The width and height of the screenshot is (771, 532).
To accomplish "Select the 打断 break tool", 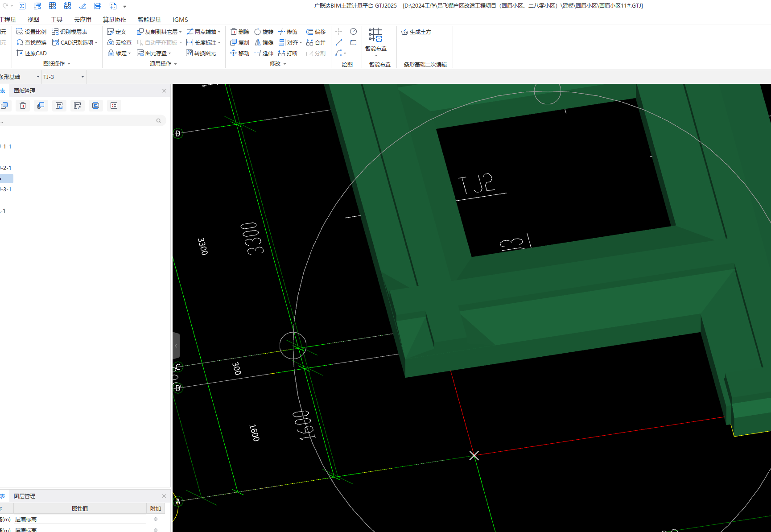I will click(288, 53).
